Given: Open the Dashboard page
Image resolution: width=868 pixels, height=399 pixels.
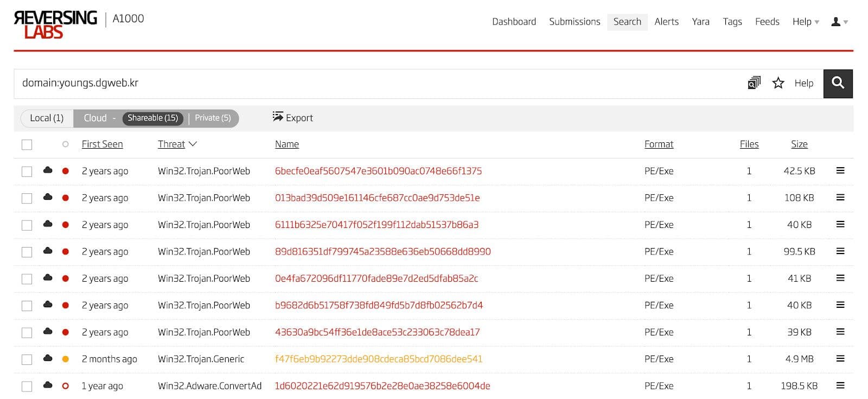Looking at the screenshot, I should pos(514,22).
